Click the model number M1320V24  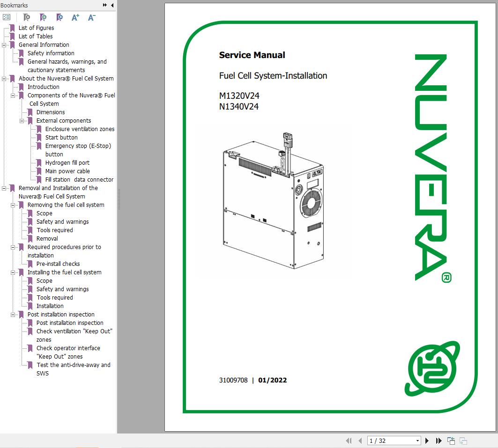pos(239,96)
